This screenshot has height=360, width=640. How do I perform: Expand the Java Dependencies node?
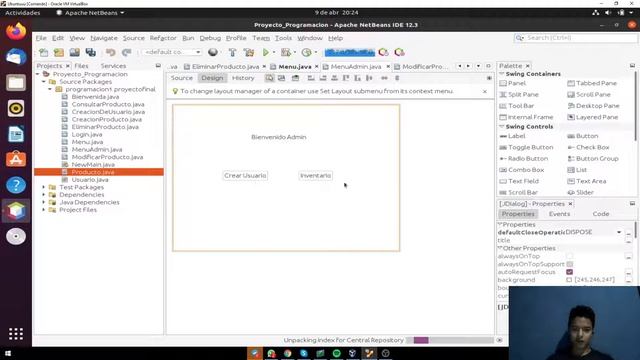[x=44, y=202]
